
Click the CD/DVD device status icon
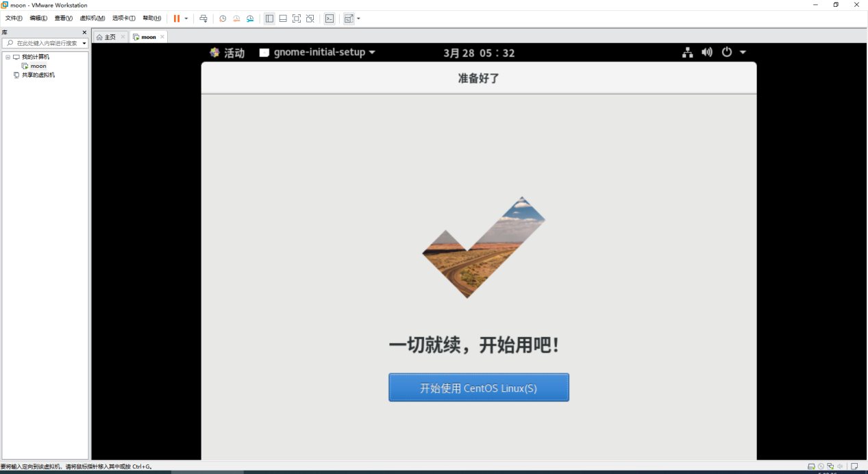(821, 466)
